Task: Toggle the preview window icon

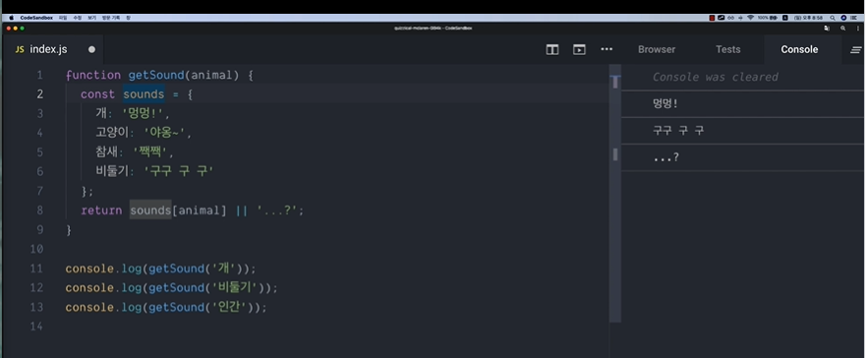Action: 579,49
